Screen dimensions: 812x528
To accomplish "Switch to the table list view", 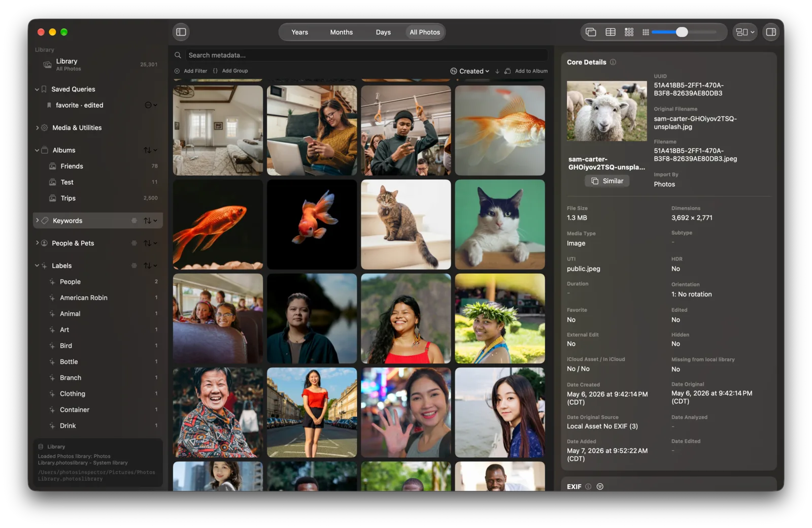I will click(611, 32).
